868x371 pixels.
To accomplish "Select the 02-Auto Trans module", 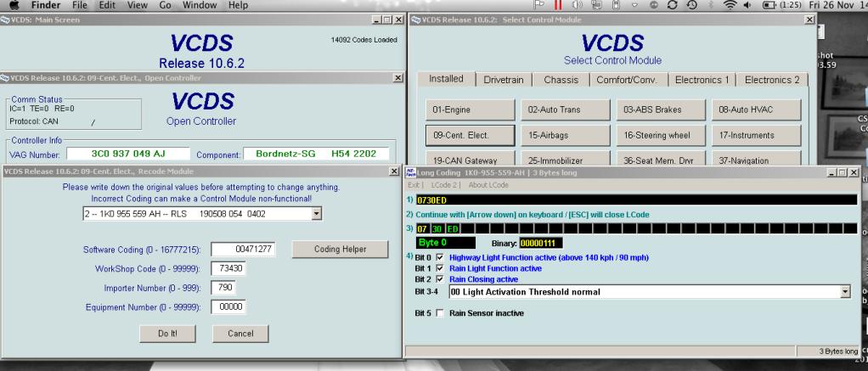I will pyautogui.click(x=565, y=110).
